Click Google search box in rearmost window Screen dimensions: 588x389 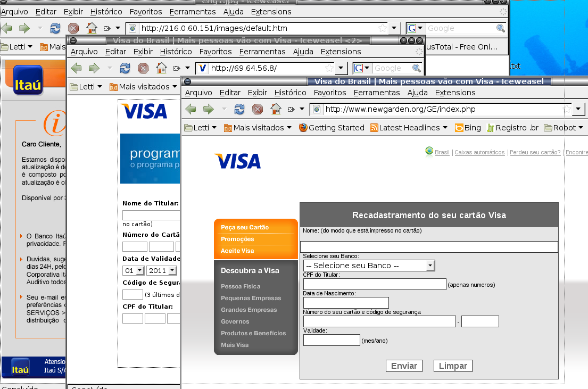(x=461, y=28)
